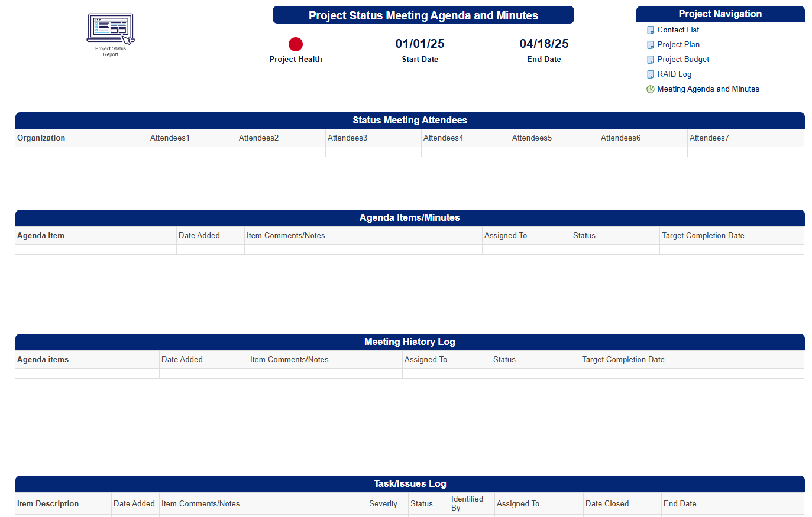Click the Contact List sheet icon
Screen dimensions: 812x517
[x=651, y=30]
